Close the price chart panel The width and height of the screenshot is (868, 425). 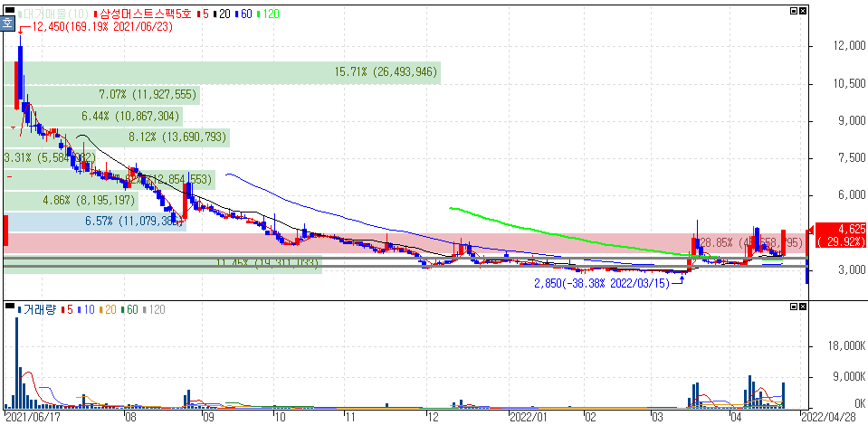(803, 11)
